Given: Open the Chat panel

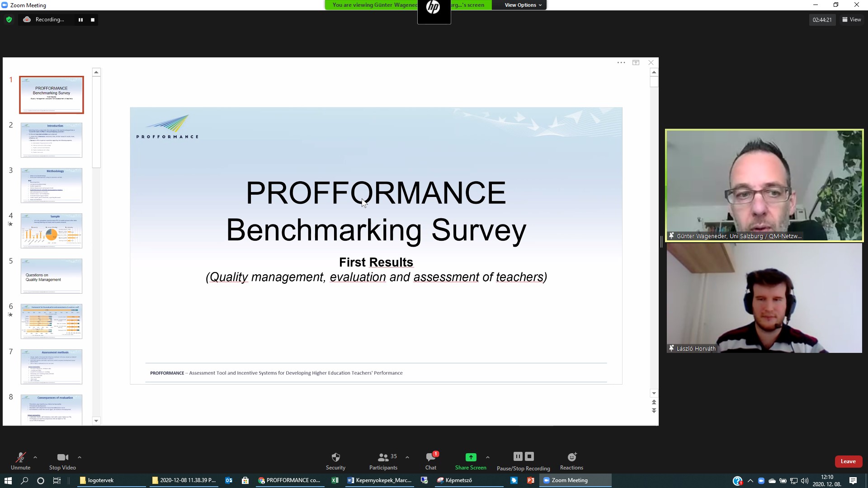Looking at the screenshot, I should (x=430, y=457).
